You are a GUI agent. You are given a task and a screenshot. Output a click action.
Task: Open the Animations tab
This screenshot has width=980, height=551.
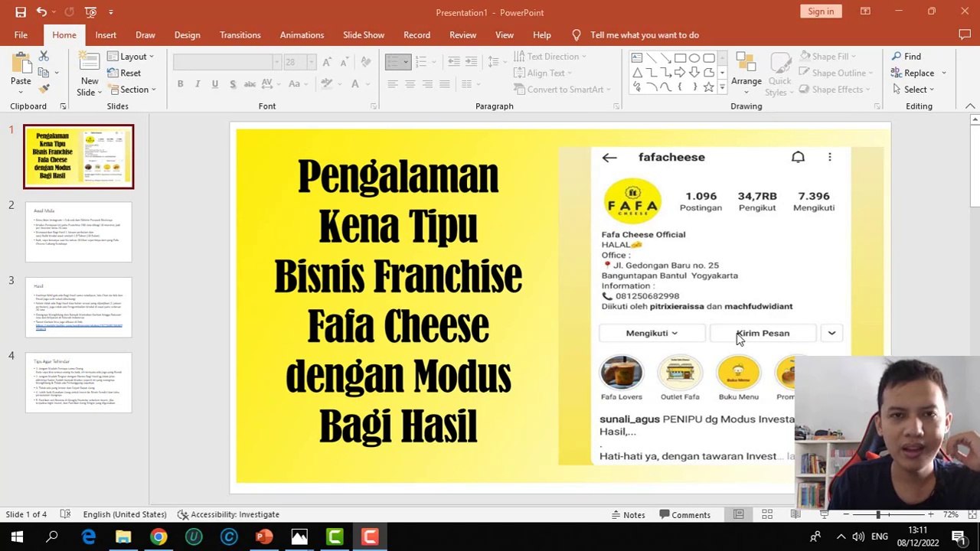click(302, 34)
